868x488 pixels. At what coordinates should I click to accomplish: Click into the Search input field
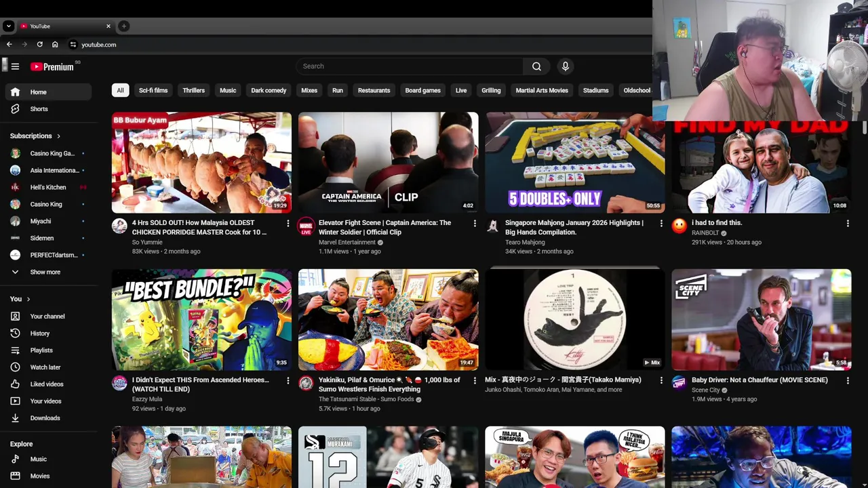point(410,66)
